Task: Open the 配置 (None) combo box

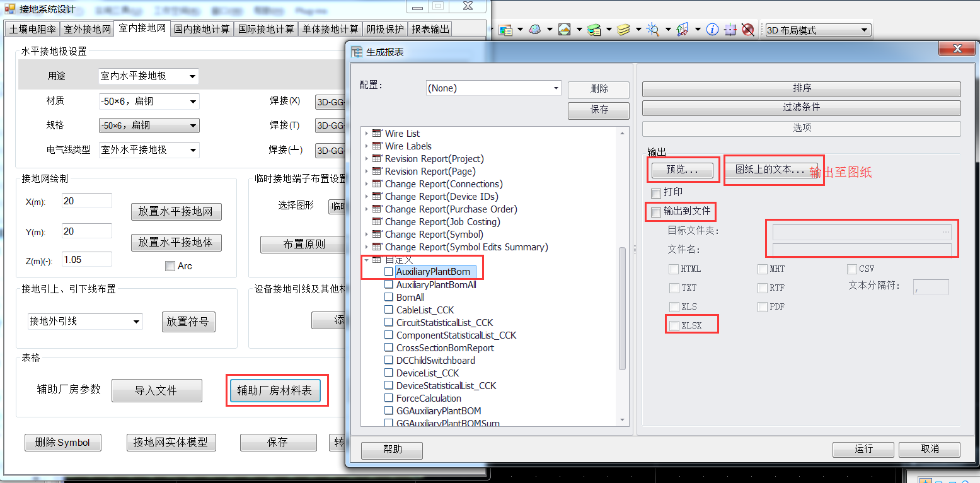Action: tap(493, 88)
